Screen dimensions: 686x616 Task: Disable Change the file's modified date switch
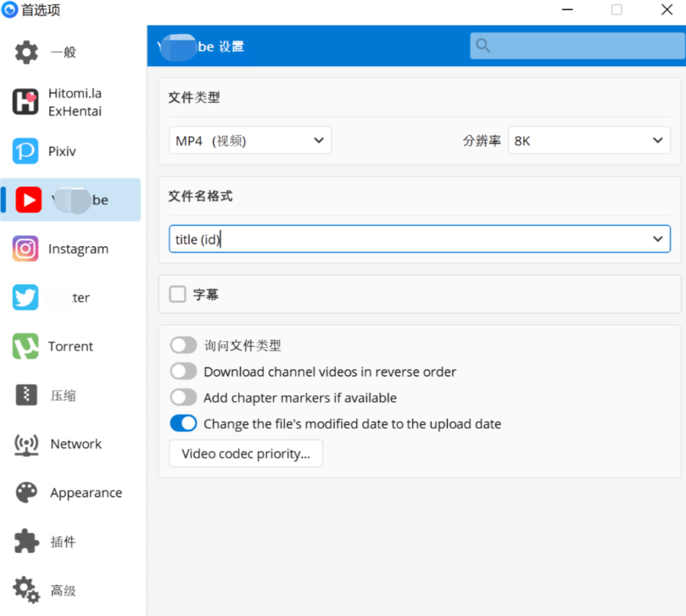[x=184, y=423]
